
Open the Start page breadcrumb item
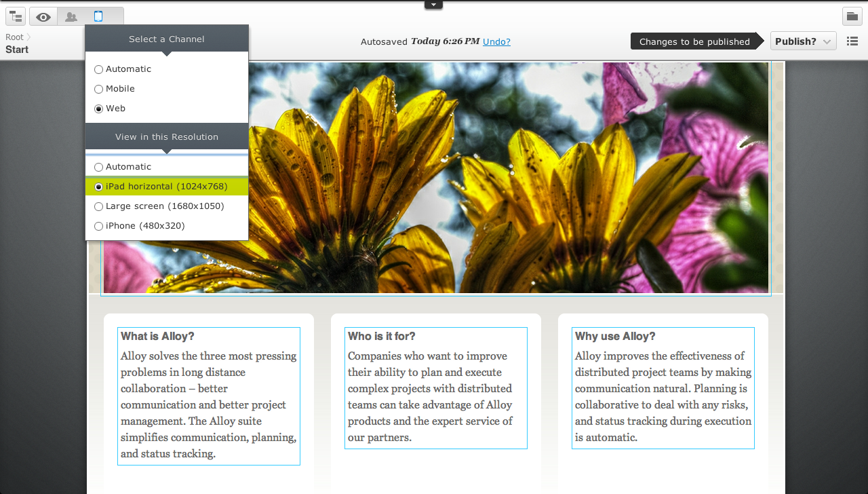(16, 50)
